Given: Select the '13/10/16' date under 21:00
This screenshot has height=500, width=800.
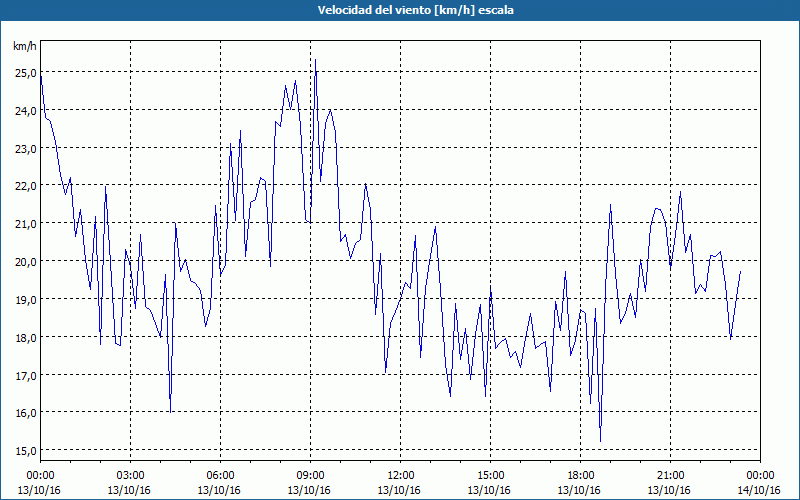Looking at the screenshot, I should (x=669, y=490).
